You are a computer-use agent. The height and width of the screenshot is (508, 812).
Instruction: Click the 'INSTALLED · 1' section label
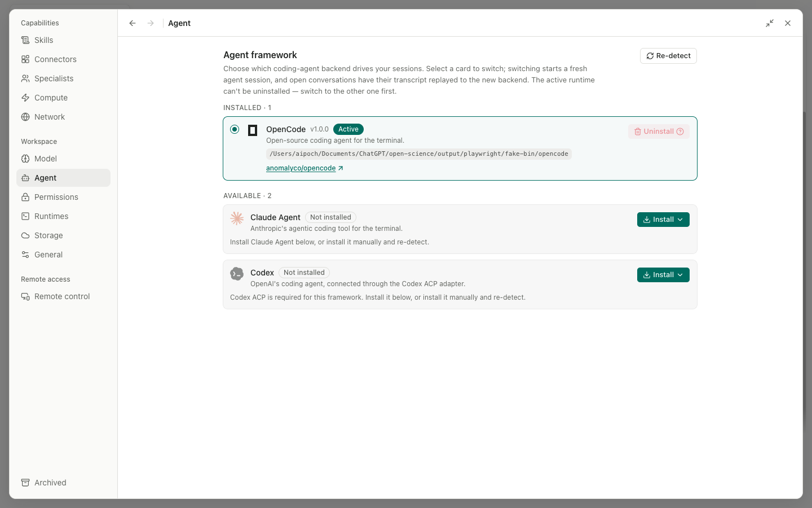click(247, 108)
